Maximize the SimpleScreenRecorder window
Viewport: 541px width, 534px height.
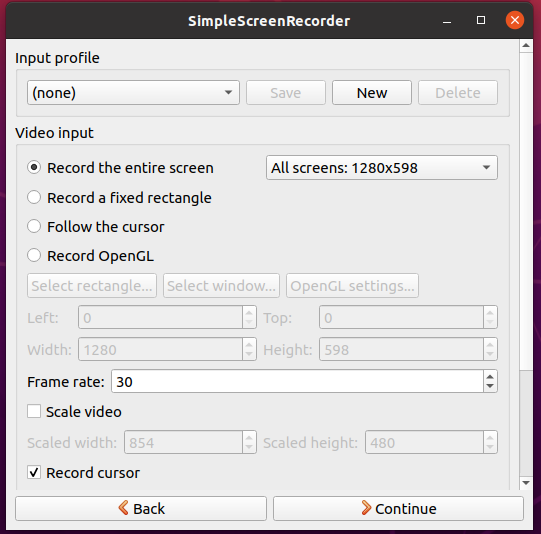click(x=481, y=20)
